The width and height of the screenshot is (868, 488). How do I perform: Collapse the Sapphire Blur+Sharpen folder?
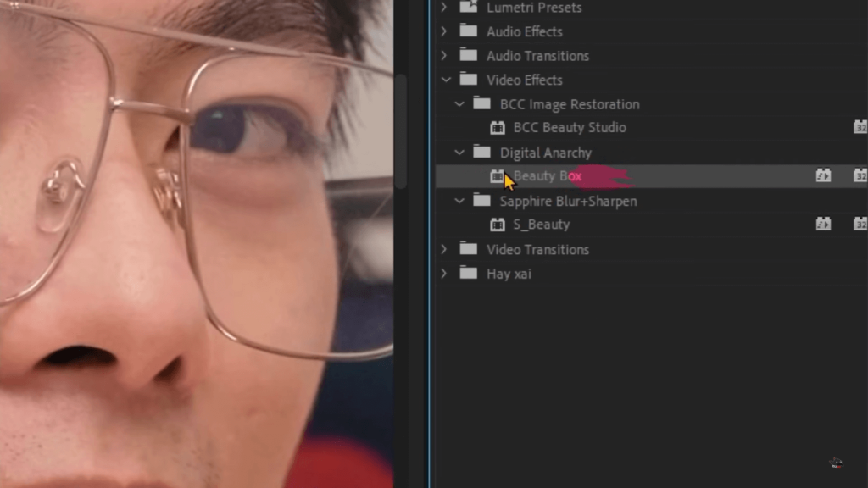tap(458, 201)
